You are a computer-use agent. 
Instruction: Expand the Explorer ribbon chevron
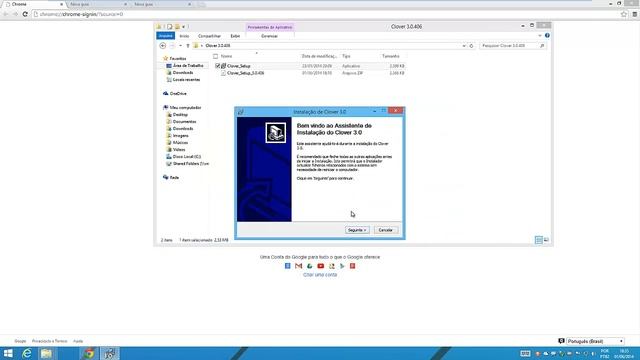click(540, 36)
